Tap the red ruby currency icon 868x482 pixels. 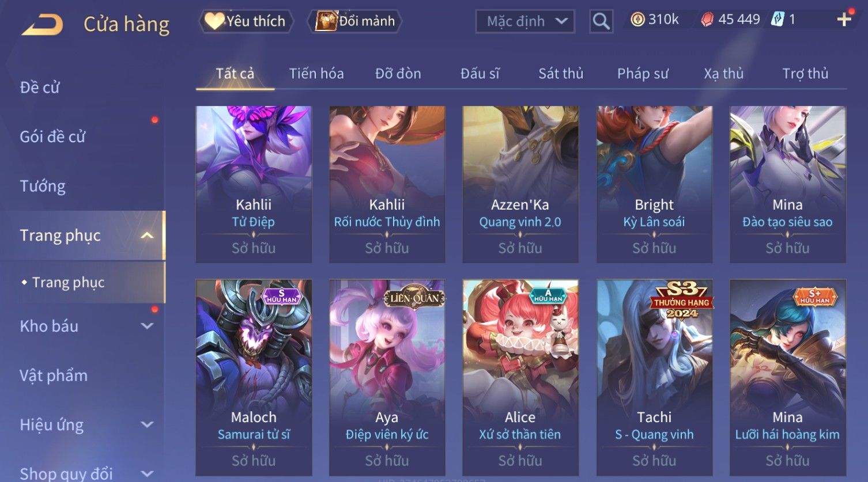[x=707, y=20]
